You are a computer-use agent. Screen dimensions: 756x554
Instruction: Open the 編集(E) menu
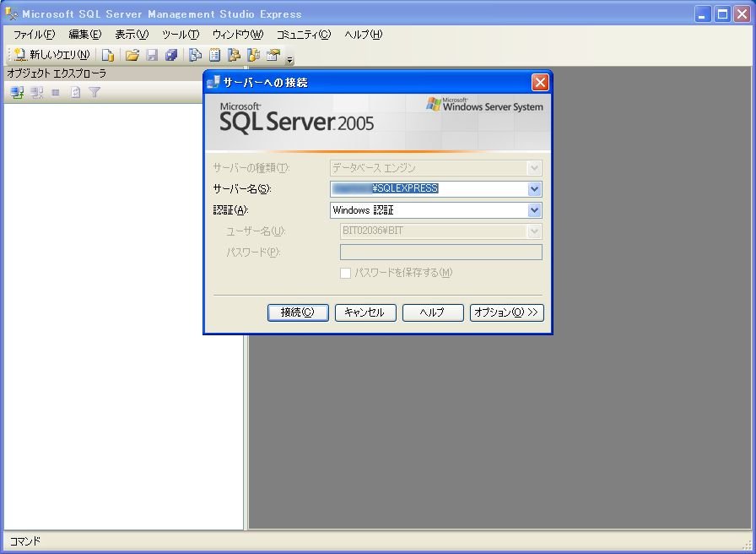85,35
